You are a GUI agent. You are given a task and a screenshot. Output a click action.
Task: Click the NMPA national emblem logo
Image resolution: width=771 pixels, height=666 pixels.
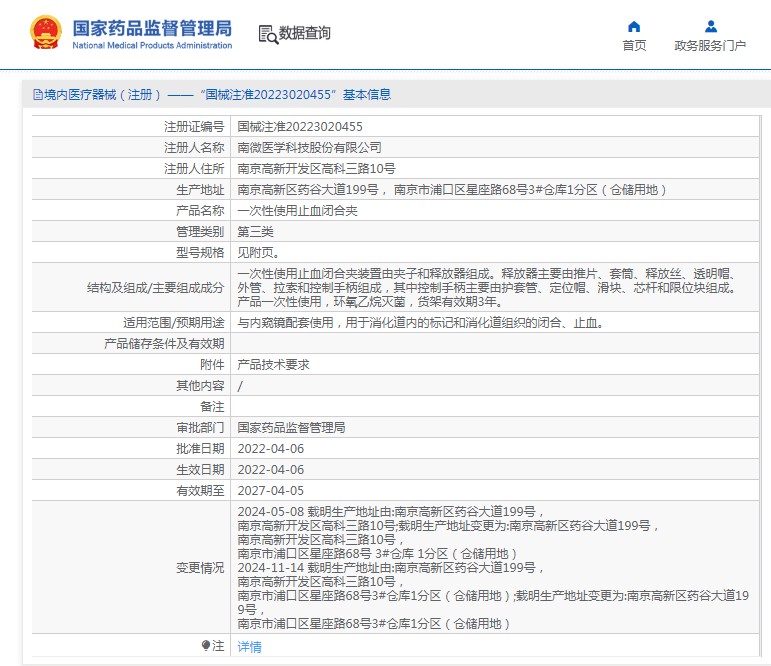tap(46, 32)
